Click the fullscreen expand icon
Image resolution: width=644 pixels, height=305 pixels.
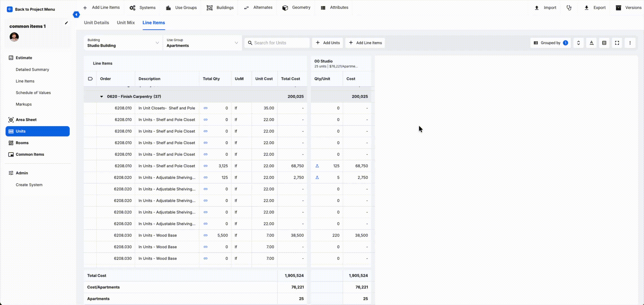click(617, 43)
